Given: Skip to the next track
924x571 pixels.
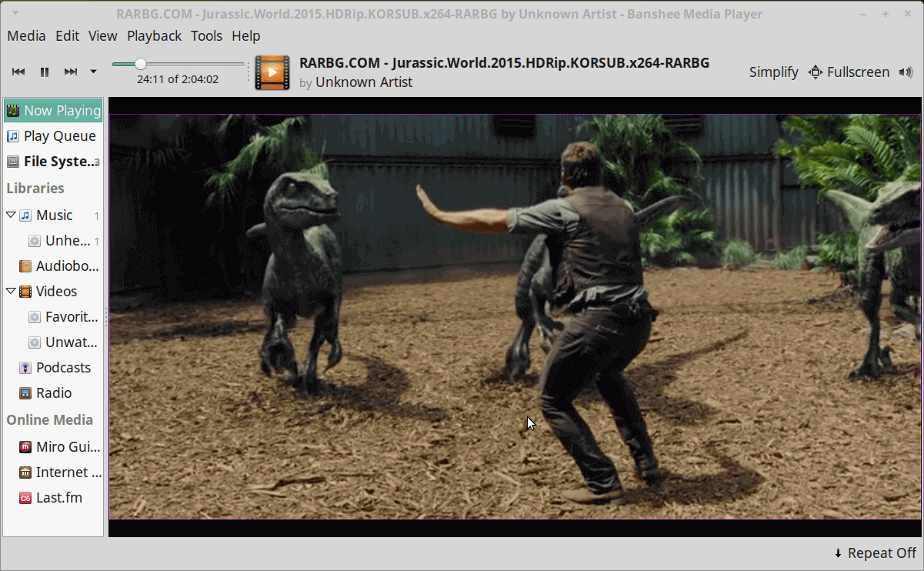Looking at the screenshot, I should (71, 72).
